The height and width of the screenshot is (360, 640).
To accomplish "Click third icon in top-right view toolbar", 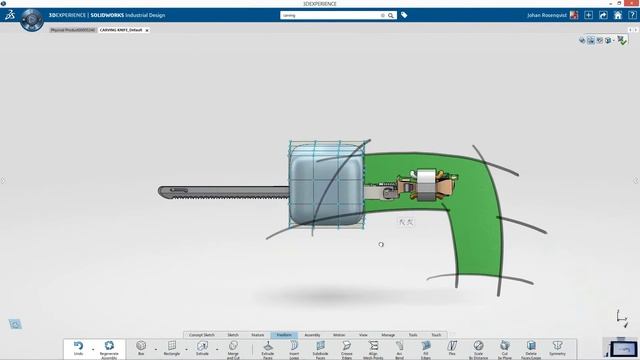I will click(600, 40).
